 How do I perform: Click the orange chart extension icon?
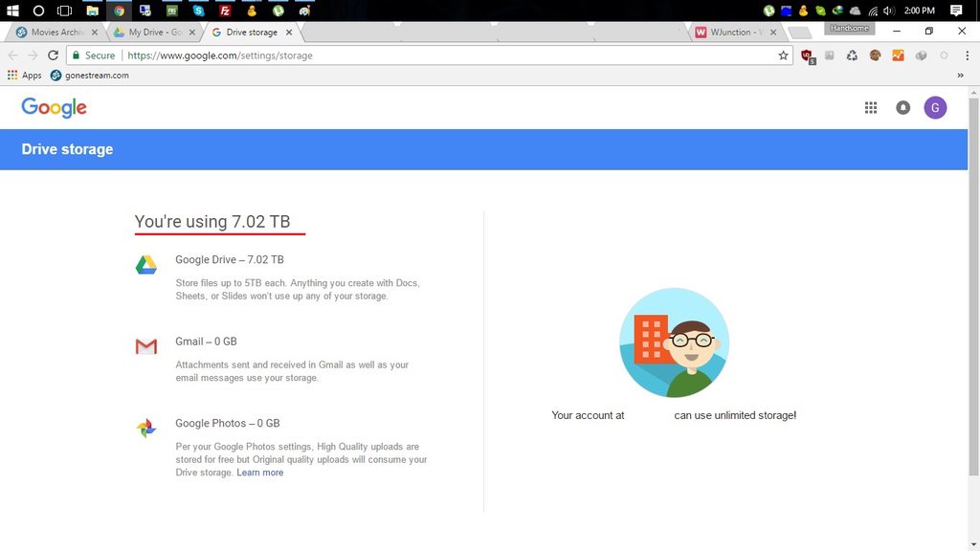point(898,55)
